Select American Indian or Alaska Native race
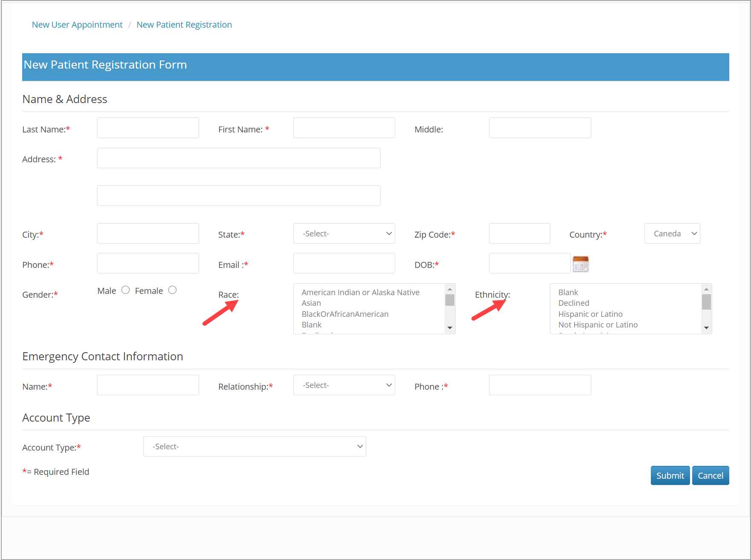 tap(361, 292)
